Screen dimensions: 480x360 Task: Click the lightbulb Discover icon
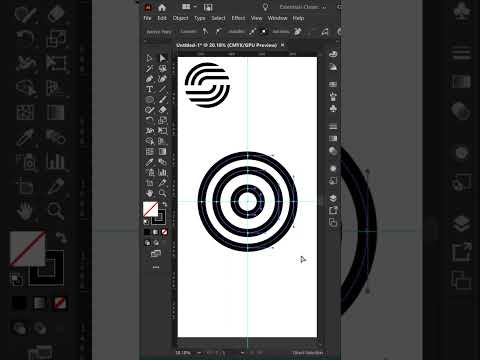coord(265,7)
